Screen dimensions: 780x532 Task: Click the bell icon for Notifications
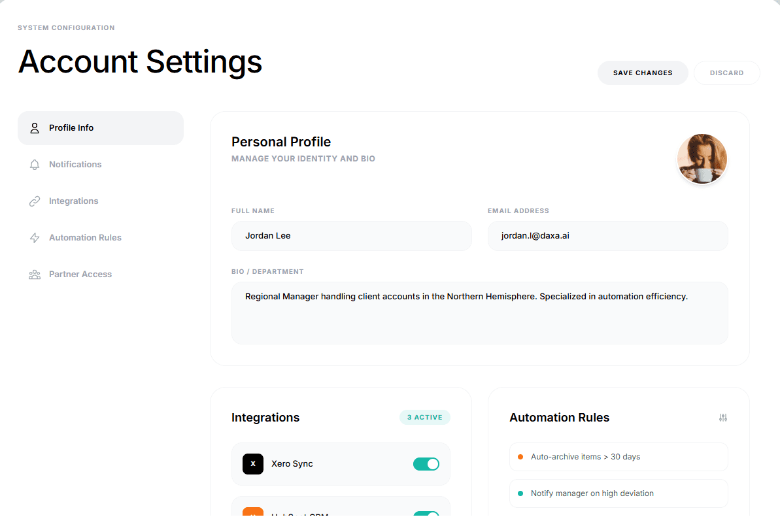[35, 165]
